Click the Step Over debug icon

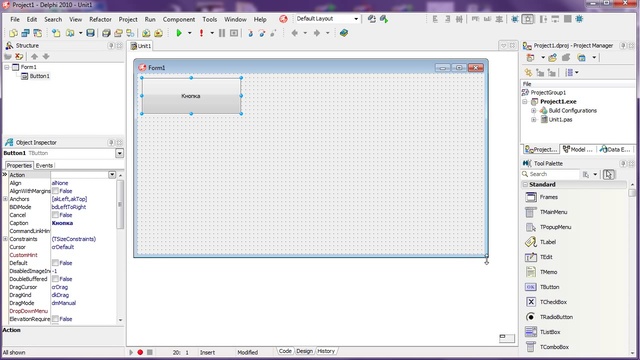click(x=262, y=33)
